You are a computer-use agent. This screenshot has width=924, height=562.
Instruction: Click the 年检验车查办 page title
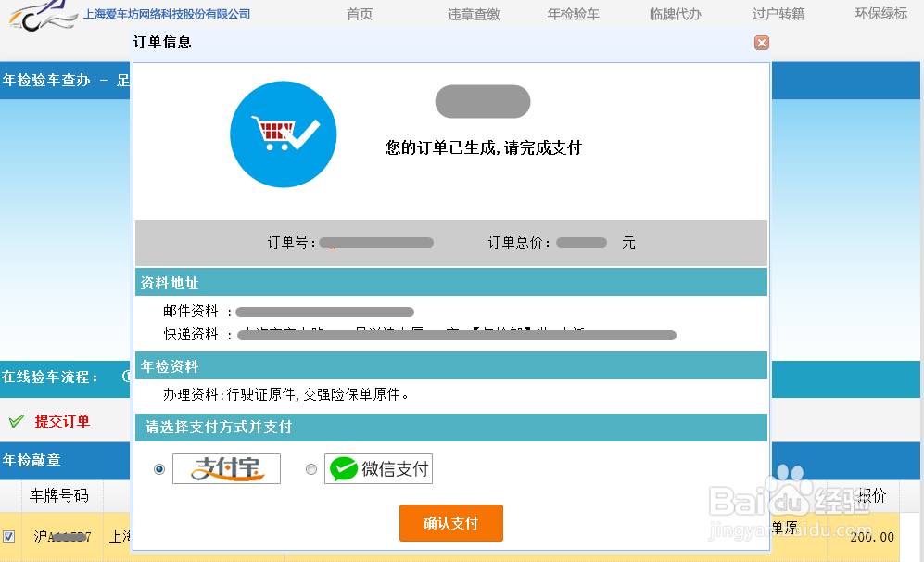tap(46, 80)
